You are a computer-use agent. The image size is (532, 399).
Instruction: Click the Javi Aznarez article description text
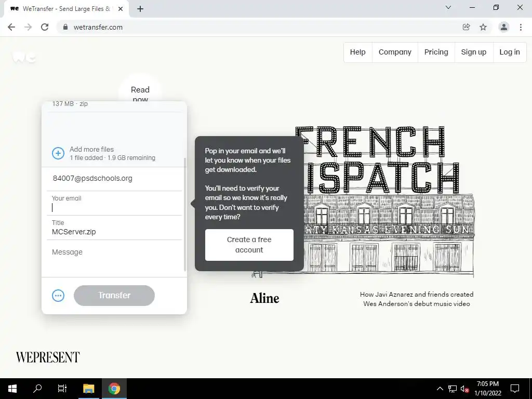[x=417, y=299]
